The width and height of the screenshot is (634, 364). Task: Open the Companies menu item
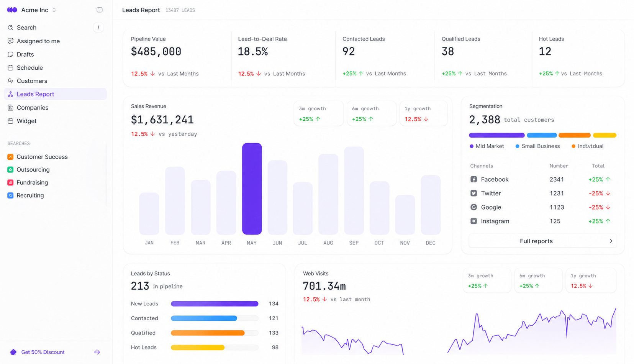[55, 108]
